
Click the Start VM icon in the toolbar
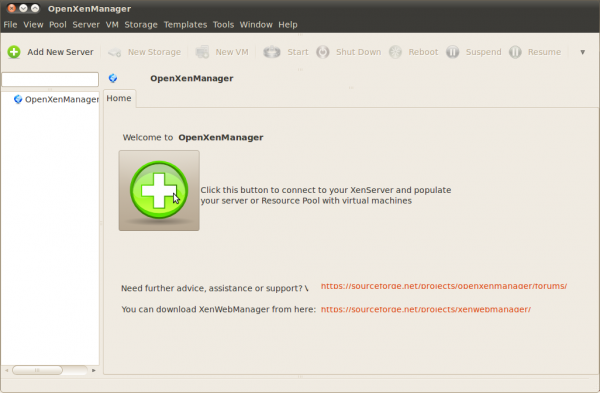pos(272,52)
